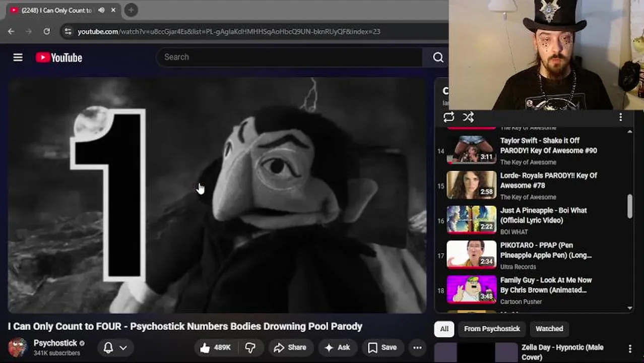Play Family Guy Look At Me Now thumbnail
644x363 pixels.
click(472, 289)
